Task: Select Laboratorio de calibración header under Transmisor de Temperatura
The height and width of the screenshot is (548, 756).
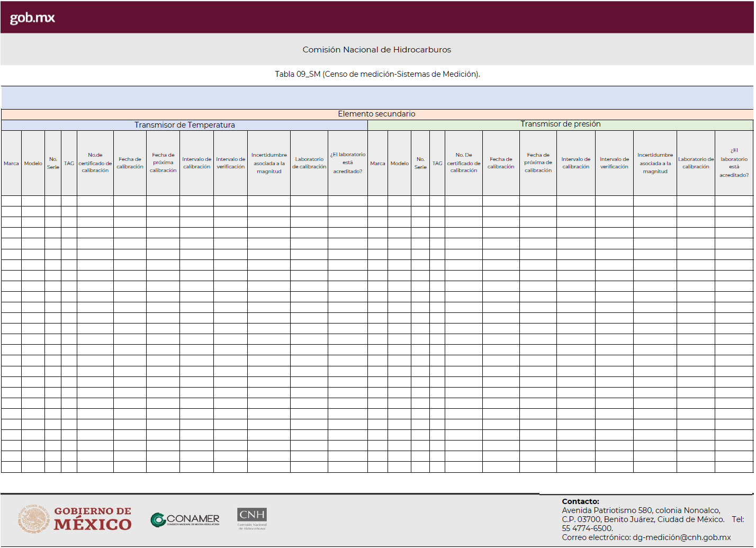Action: (x=309, y=163)
